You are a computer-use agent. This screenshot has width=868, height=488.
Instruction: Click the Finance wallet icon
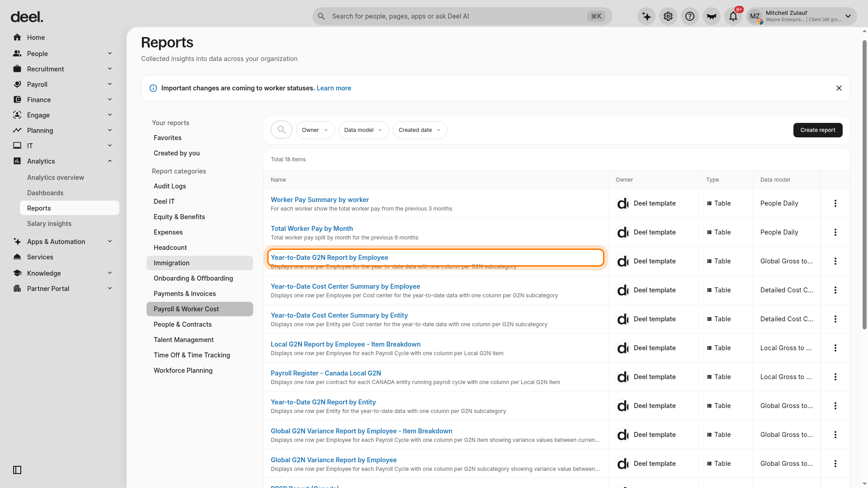17,100
